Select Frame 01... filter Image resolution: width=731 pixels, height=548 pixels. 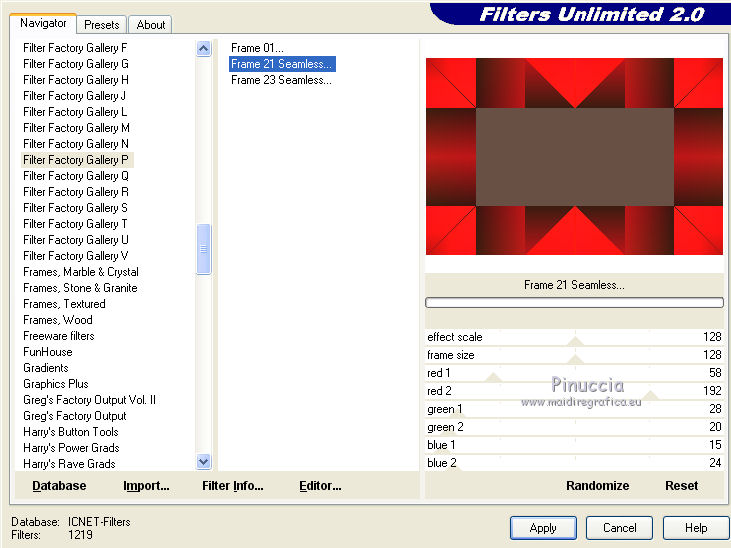click(257, 48)
